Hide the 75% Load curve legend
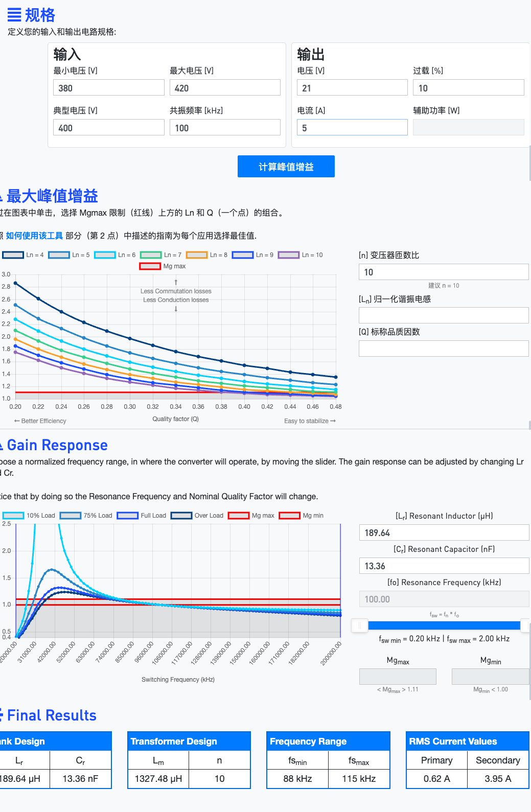 [71, 516]
